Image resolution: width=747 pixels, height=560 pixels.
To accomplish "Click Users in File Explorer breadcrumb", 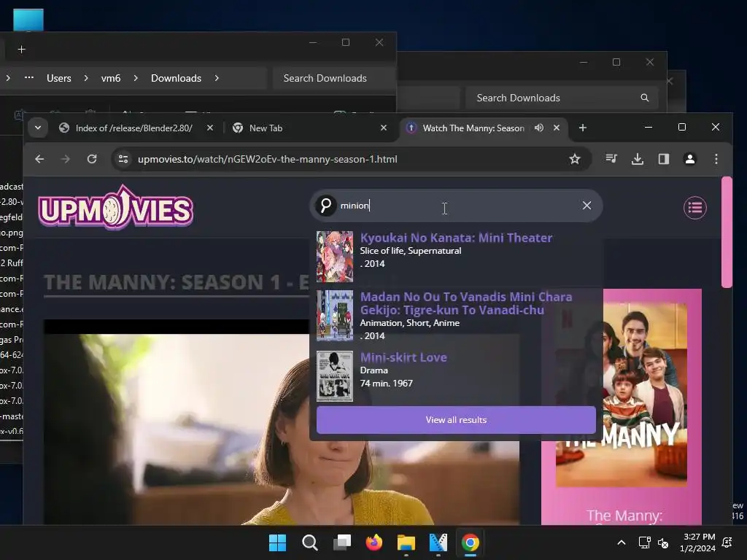I will pyautogui.click(x=58, y=78).
